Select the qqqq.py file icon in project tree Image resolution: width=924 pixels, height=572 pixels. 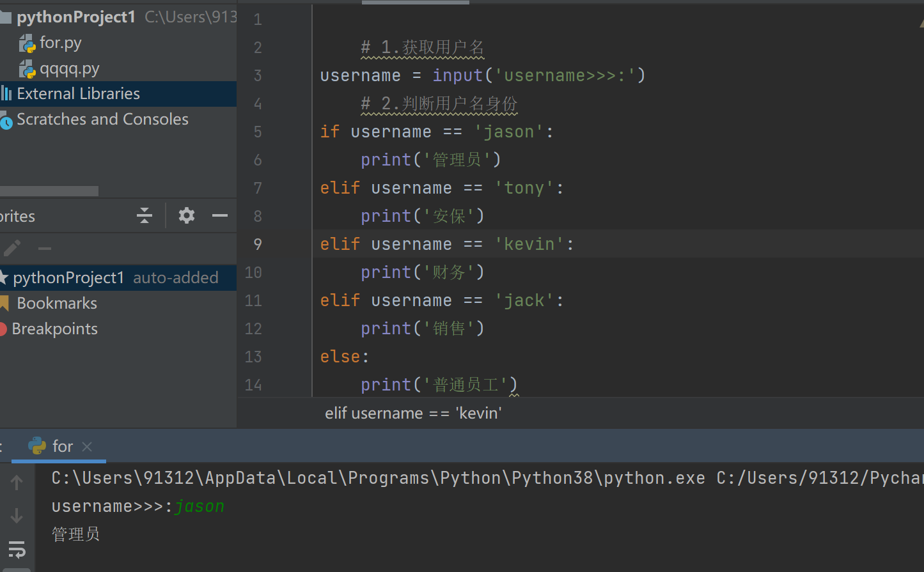tap(27, 69)
